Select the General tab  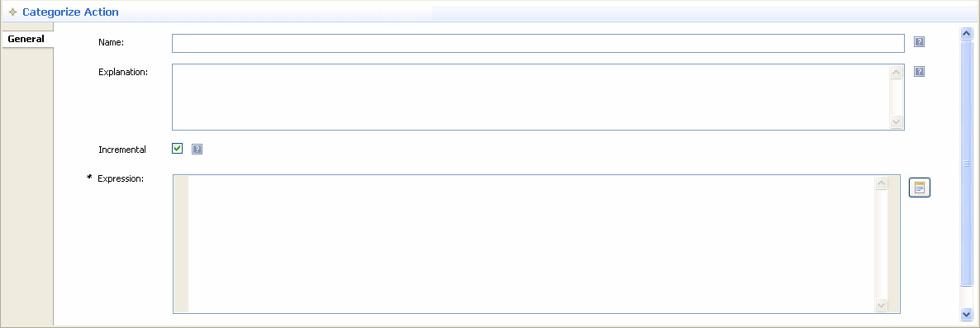[26, 39]
